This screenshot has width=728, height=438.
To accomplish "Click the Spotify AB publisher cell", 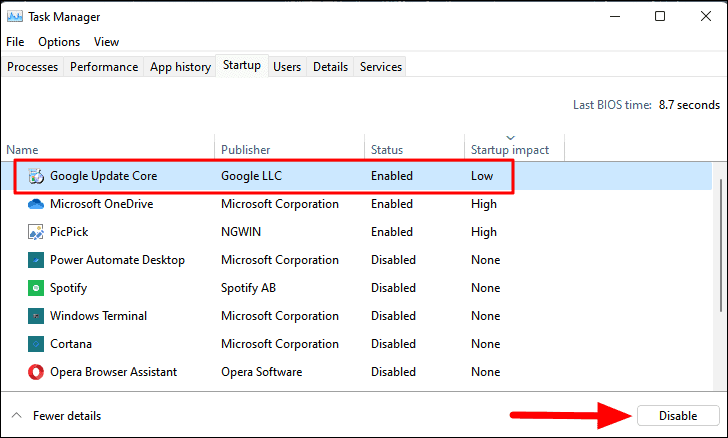I will [x=248, y=288].
